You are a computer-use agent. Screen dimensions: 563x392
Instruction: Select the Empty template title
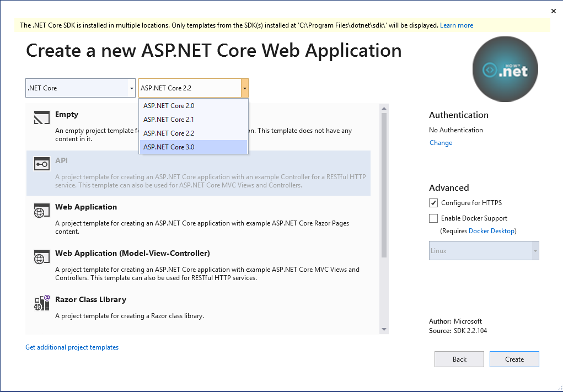coord(66,115)
